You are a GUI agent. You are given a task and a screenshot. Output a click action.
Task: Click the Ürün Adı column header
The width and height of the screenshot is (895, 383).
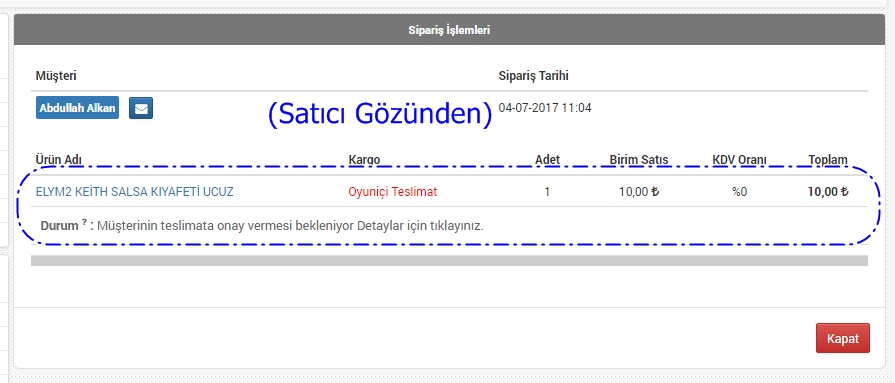(61, 160)
